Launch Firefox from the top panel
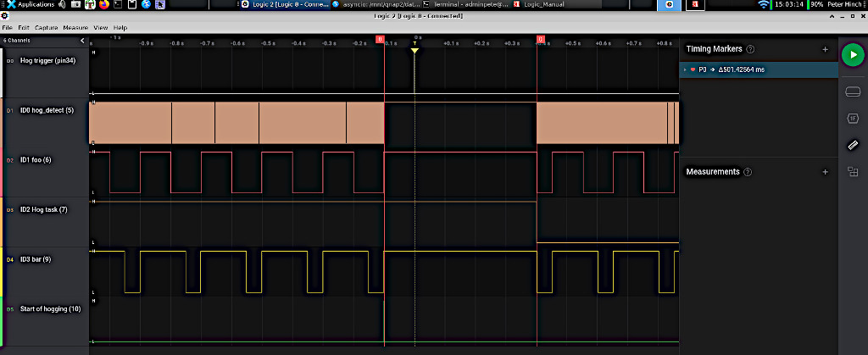Viewport: 868px width, 355px height. (104, 5)
